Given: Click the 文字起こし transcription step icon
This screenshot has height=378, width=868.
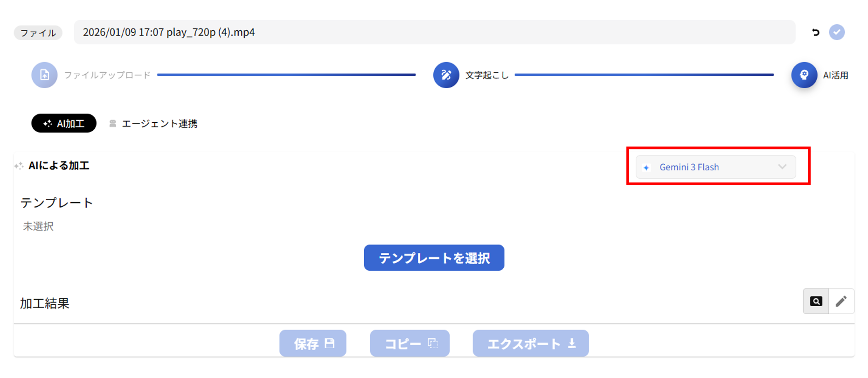Looking at the screenshot, I should point(446,75).
